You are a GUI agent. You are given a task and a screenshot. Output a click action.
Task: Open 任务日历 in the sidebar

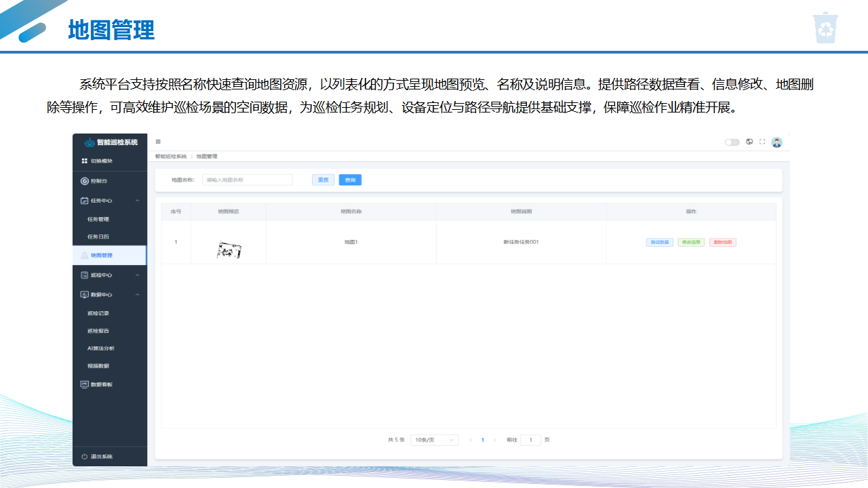pos(98,237)
